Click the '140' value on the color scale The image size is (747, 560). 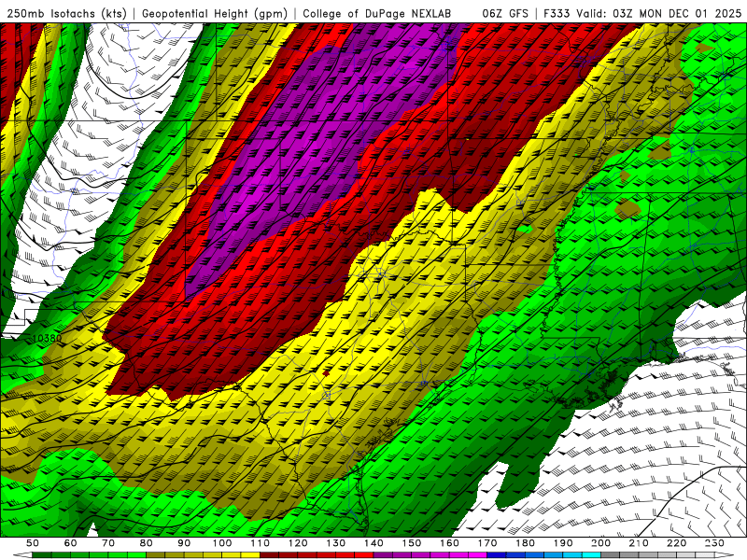click(x=373, y=543)
